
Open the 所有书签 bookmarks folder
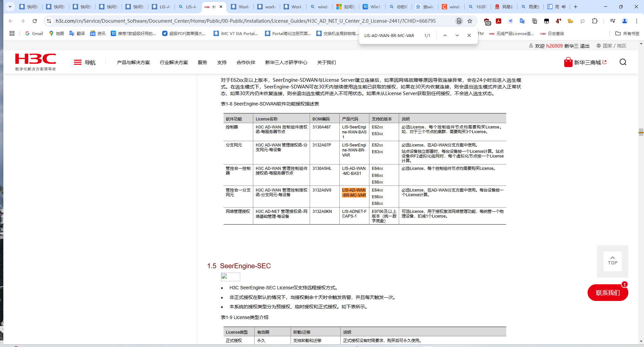pyautogui.click(x=627, y=33)
